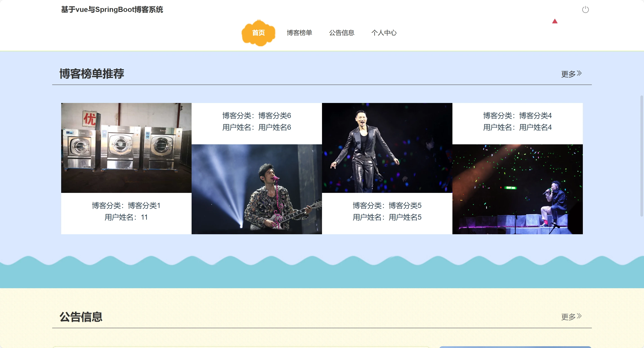Click the power logout icon
Image resolution: width=644 pixels, height=348 pixels.
(585, 10)
